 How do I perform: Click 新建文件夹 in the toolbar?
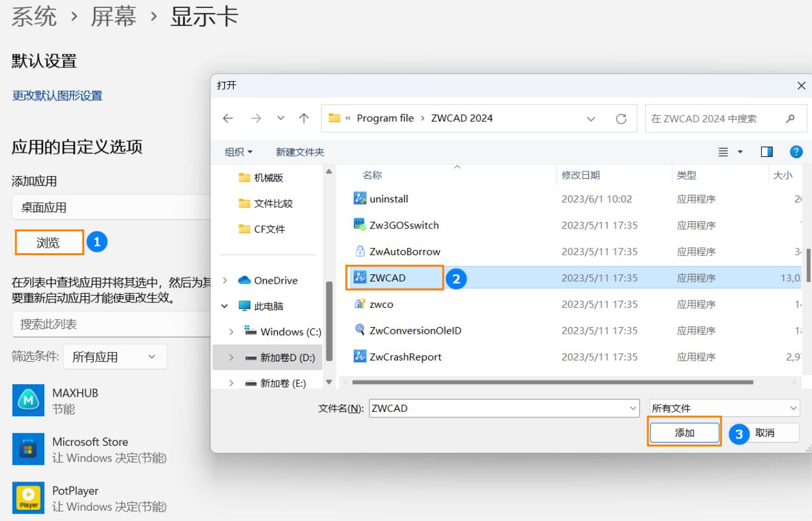tap(300, 152)
